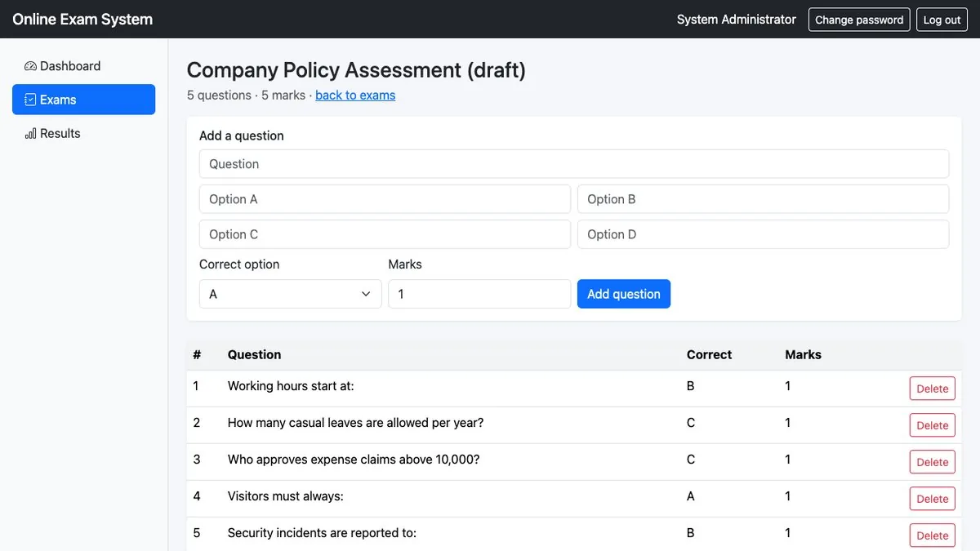
Task: Click the Dashboard speedometer icon
Action: coord(31,66)
